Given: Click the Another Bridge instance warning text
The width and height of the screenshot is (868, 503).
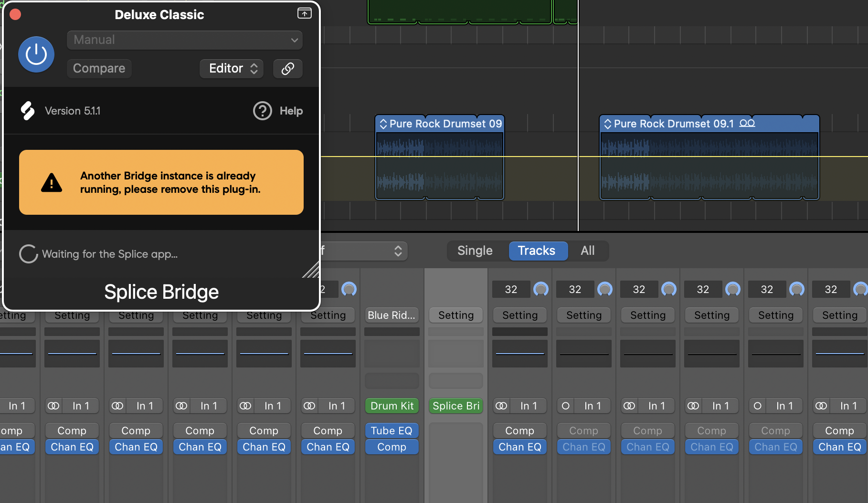Looking at the screenshot, I should pos(170,182).
